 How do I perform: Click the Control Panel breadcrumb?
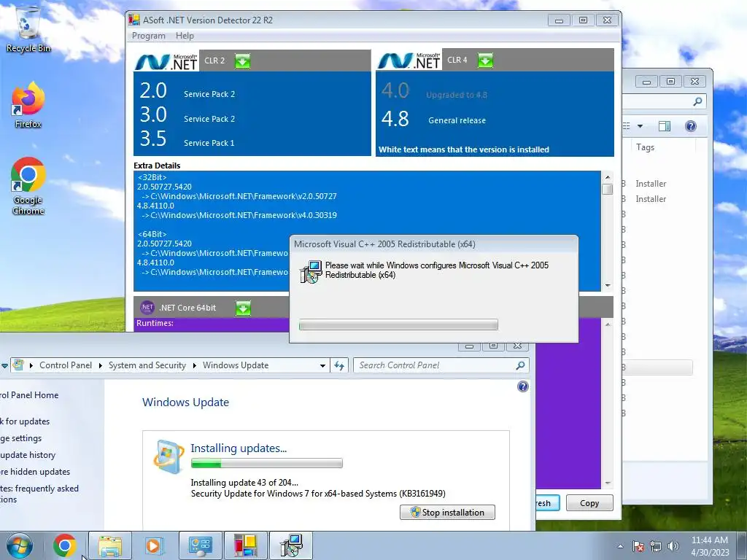[x=66, y=365]
